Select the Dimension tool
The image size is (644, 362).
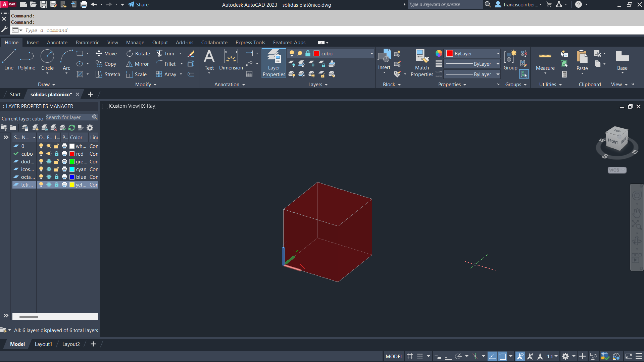[x=231, y=60]
